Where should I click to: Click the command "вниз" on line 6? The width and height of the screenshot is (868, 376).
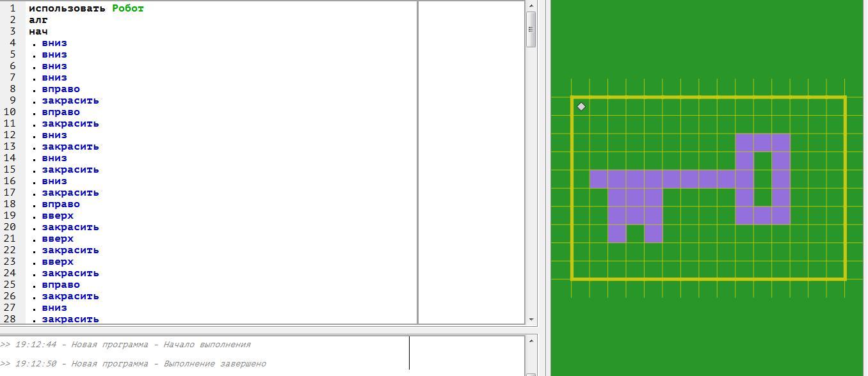54,66
